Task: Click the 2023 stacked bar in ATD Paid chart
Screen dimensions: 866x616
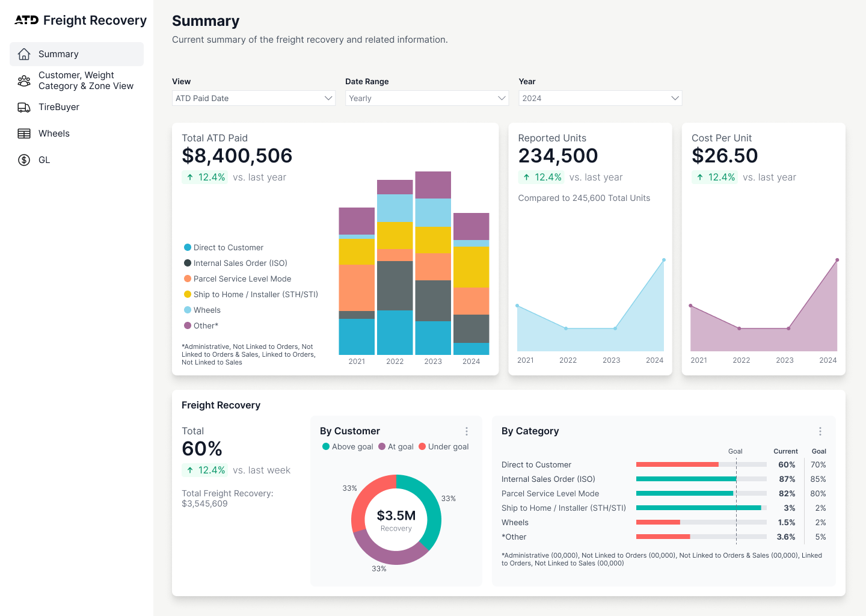Action: pos(433,263)
